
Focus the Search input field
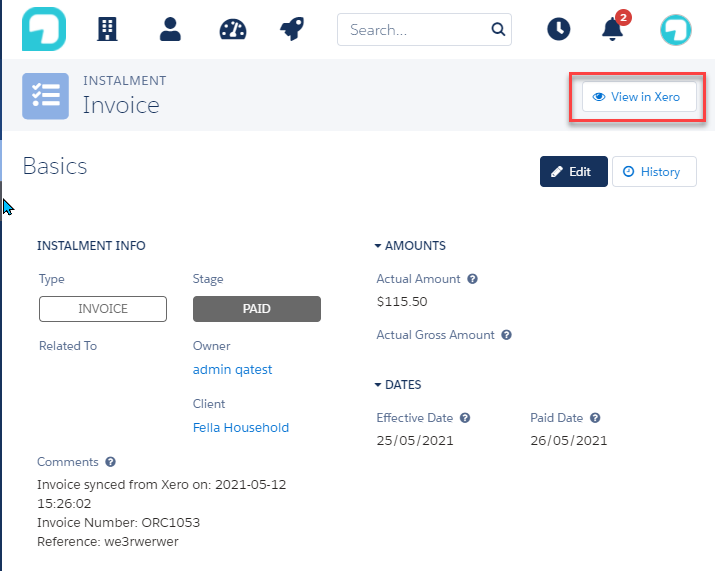click(x=424, y=30)
